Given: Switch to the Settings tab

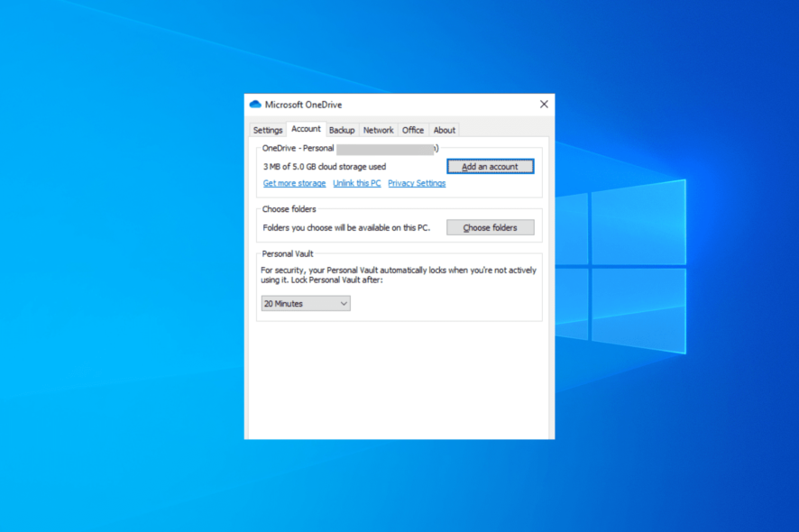Looking at the screenshot, I should [x=268, y=130].
